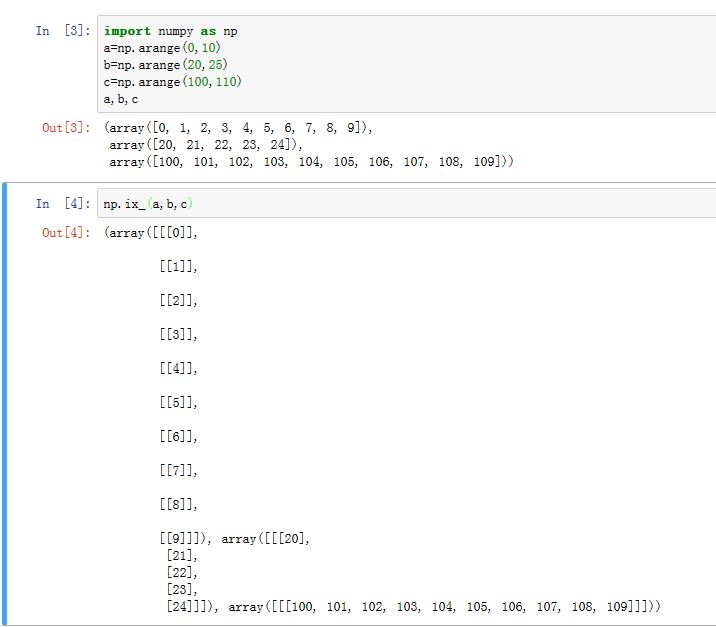
Task: Click the array 0 to 9 output line
Action: pos(238,128)
